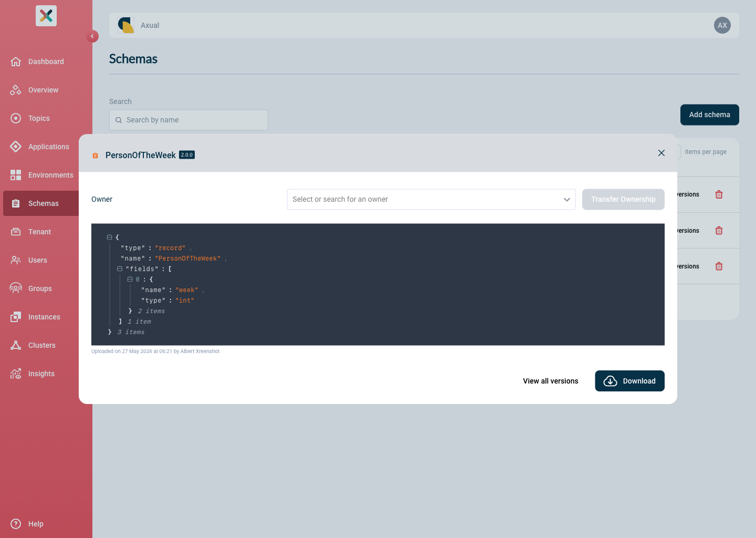Click the Users people icon
The height and width of the screenshot is (538, 756).
pyautogui.click(x=16, y=260)
